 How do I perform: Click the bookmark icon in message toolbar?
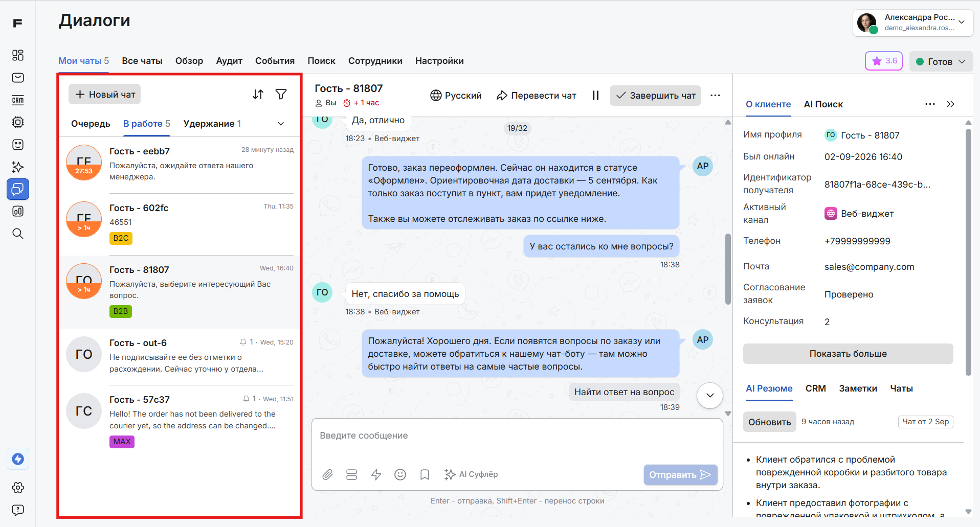tap(425, 475)
